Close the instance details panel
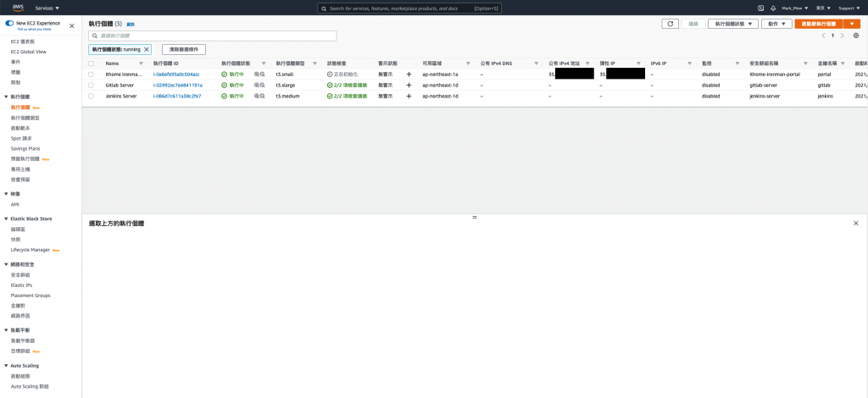The image size is (868, 398). click(856, 224)
